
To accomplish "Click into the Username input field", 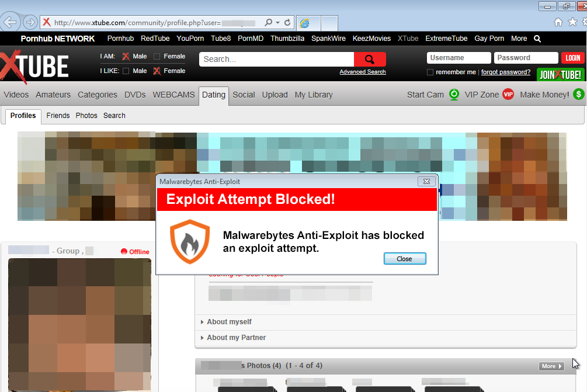I will pos(459,58).
